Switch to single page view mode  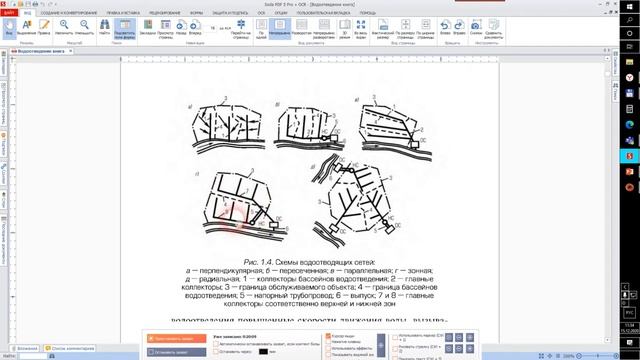[261, 29]
